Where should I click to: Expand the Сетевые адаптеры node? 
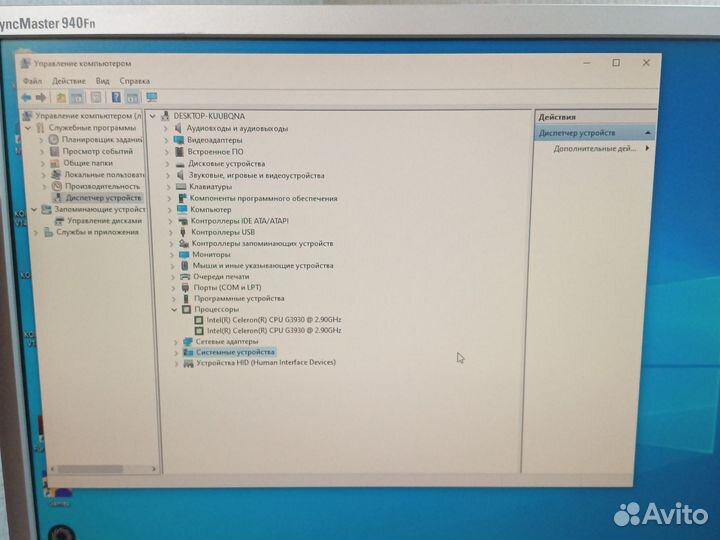click(175, 342)
